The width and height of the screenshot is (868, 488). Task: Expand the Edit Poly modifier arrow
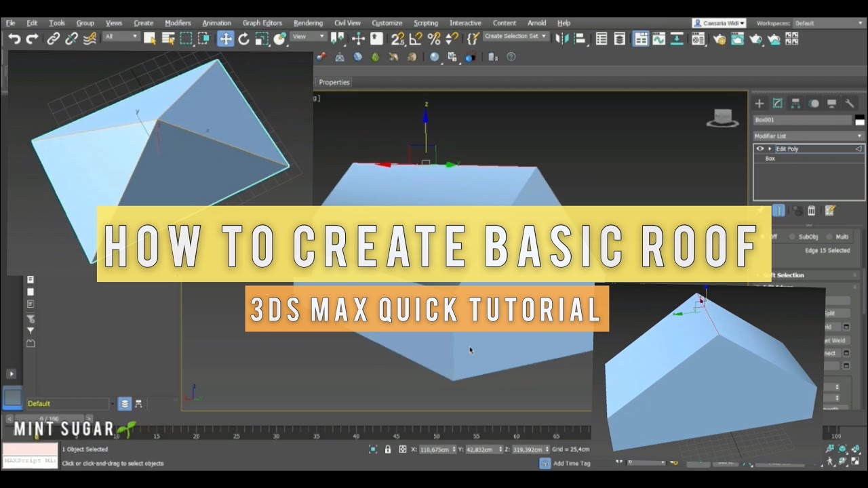770,148
